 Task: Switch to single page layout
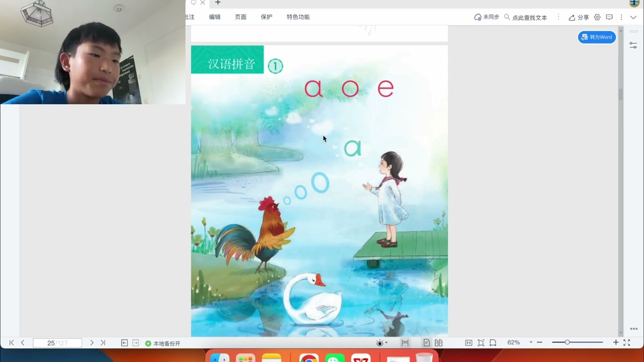coord(427,343)
